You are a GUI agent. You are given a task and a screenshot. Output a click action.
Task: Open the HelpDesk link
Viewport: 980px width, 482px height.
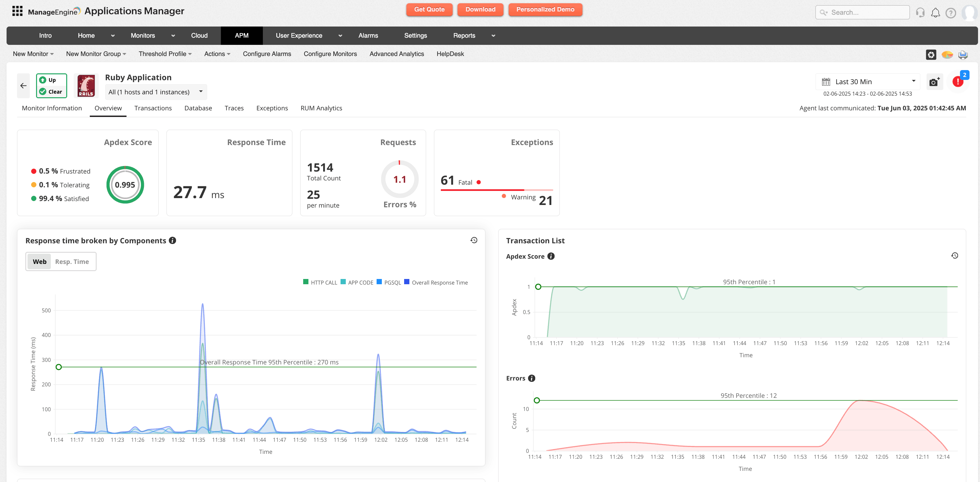click(450, 54)
